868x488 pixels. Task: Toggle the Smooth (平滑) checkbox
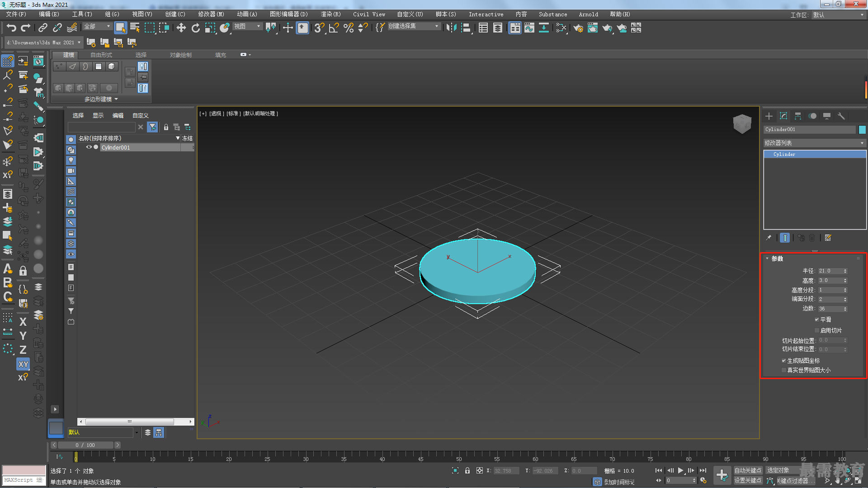pyautogui.click(x=817, y=319)
